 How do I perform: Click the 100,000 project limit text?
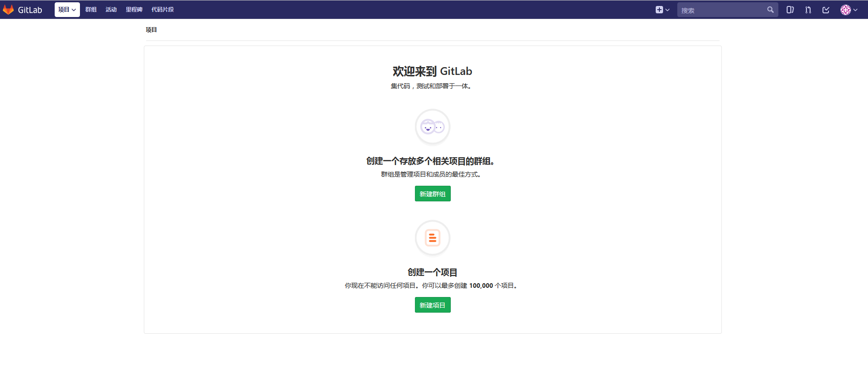pyautogui.click(x=481, y=286)
